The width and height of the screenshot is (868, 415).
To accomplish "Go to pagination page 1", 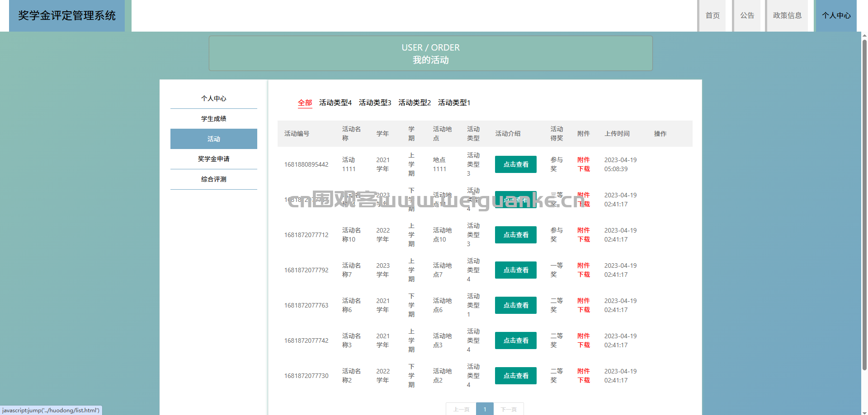I will tap(485, 409).
